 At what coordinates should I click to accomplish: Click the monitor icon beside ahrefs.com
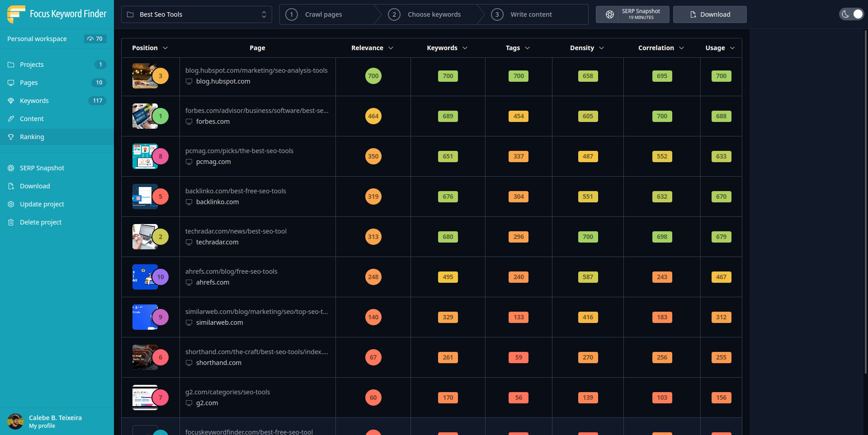click(189, 283)
